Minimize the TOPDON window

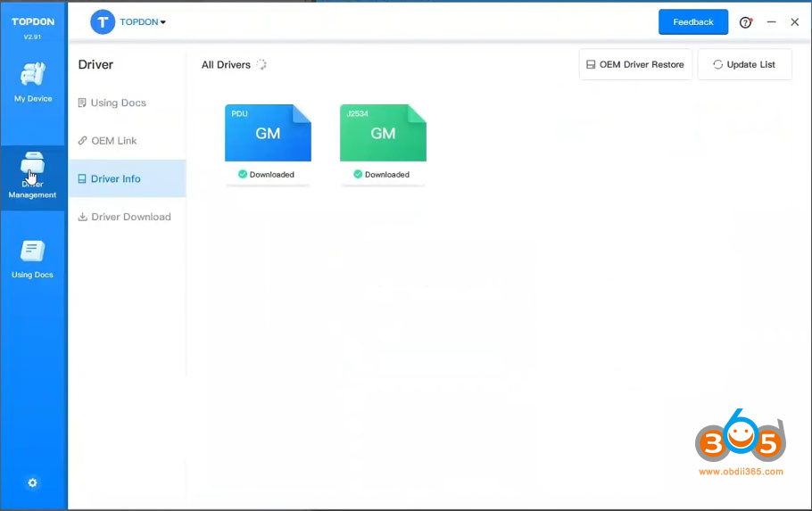(771, 22)
